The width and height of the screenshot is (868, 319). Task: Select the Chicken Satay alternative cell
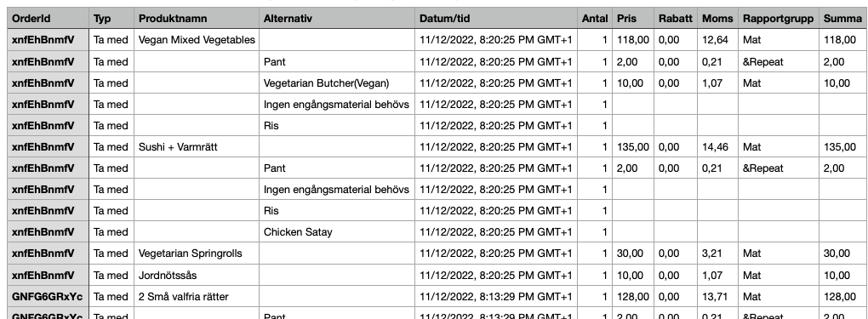pos(337,232)
